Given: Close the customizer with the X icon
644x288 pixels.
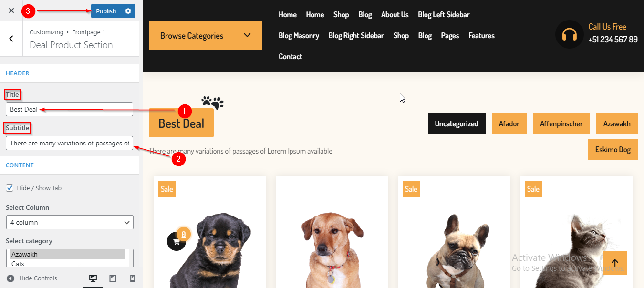Looking at the screenshot, I should coord(11,10).
